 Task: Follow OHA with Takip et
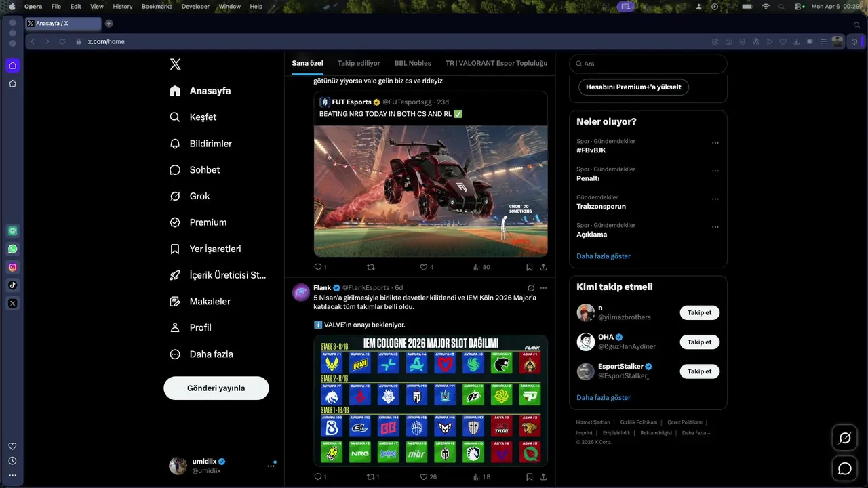coord(699,342)
